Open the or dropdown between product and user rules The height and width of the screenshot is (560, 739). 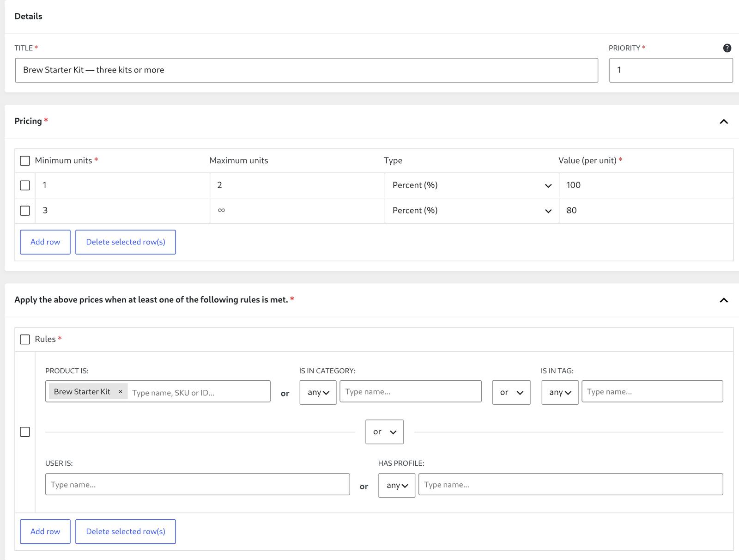(384, 432)
